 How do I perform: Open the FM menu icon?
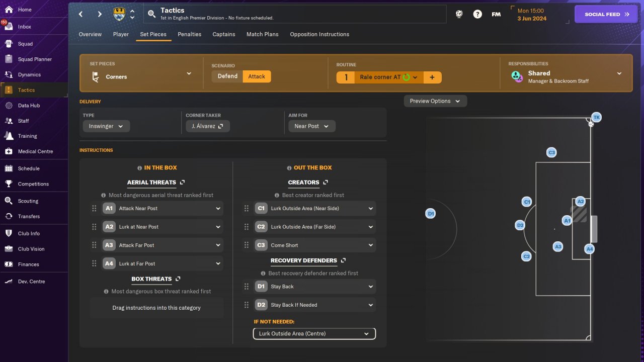pos(496,14)
